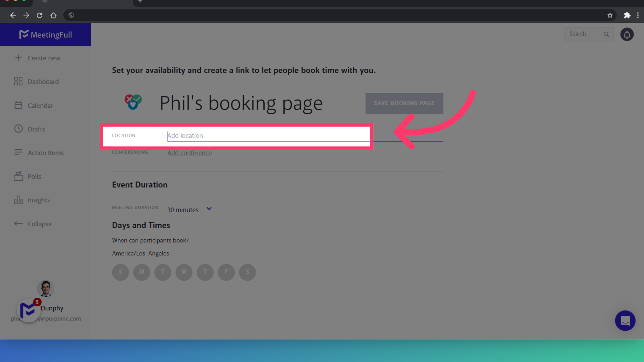Click the booking page hearts icon
Viewport: 644px width, 362px height.
(x=133, y=102)
